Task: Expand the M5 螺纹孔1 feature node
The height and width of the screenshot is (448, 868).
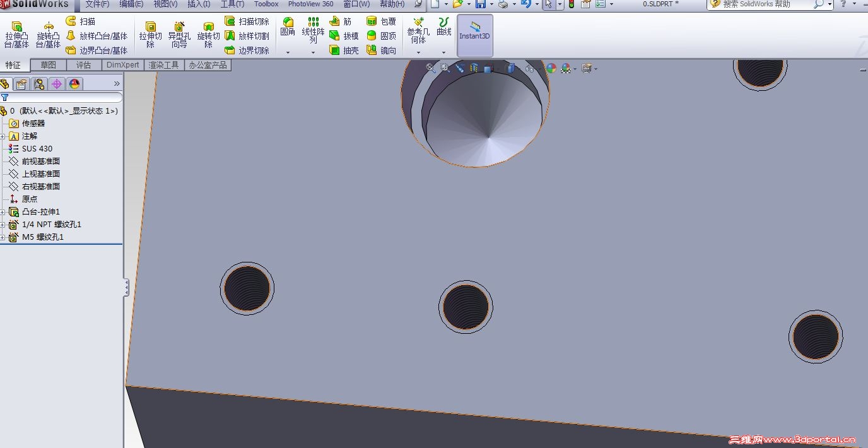Action: point(3,237)
